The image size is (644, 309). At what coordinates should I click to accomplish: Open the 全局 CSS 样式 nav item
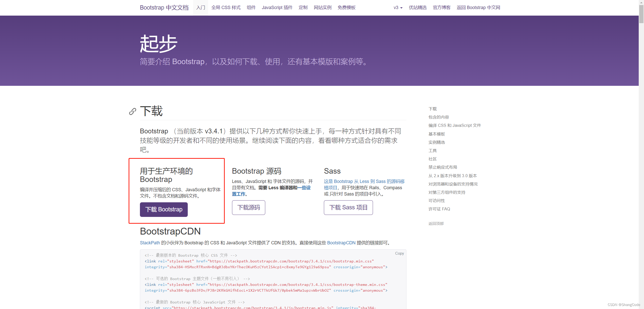pos(226,8)
